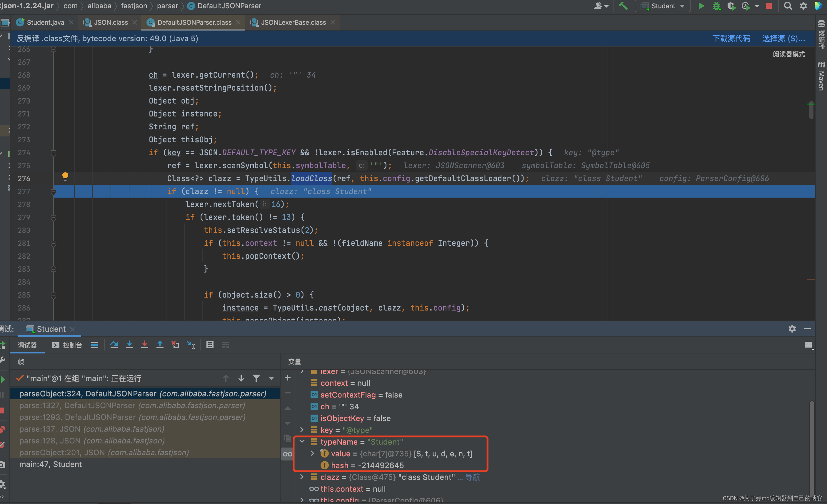Click the Debug bug icon in top toolbar
This screenshot has height=504, width=827.
[x=716, y=6]
